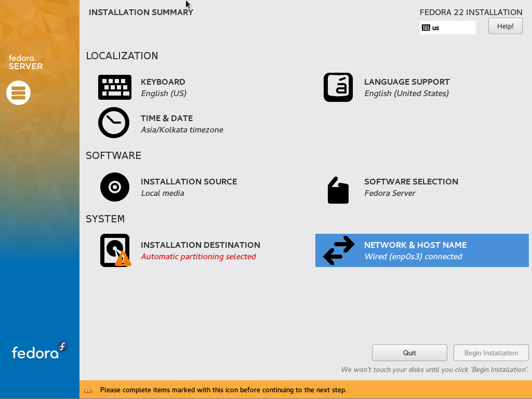Click the INSTALLATION SUMMARY heading
This screenshot has width=532, height=399.
141,12
